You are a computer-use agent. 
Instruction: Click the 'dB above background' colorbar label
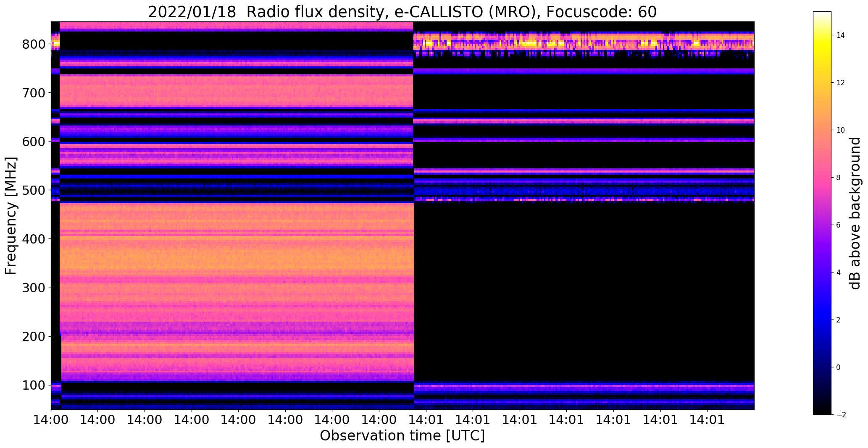pos(855,213)
